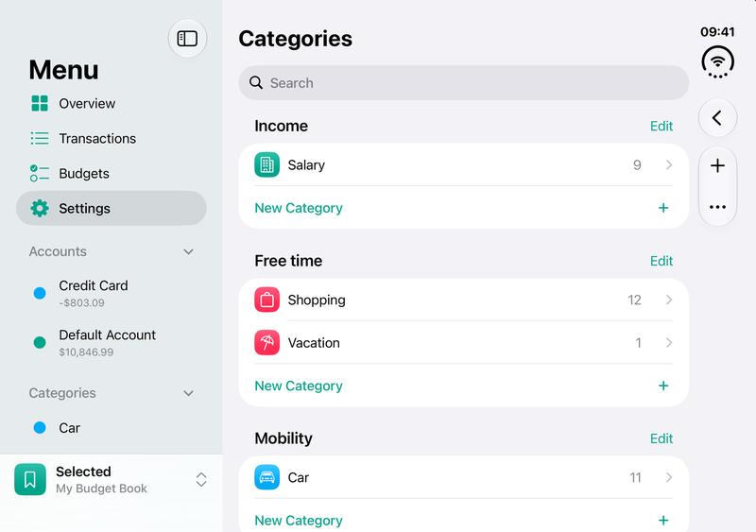Focus the Search categories field

pyautogui.click(x=463, y=82)
